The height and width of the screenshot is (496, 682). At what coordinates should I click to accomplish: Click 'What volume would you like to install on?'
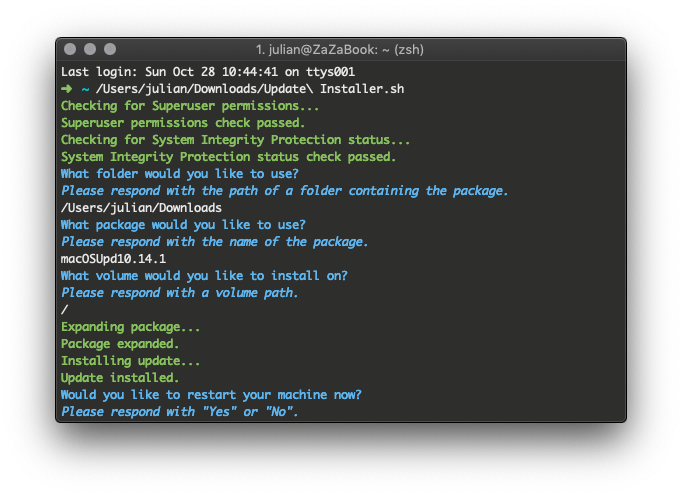204,275
